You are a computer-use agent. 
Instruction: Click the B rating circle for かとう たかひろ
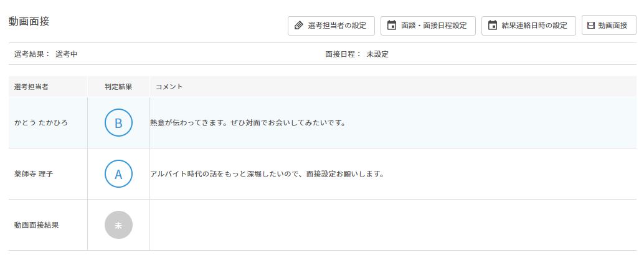pyautogui.click(x=118, y=122)
